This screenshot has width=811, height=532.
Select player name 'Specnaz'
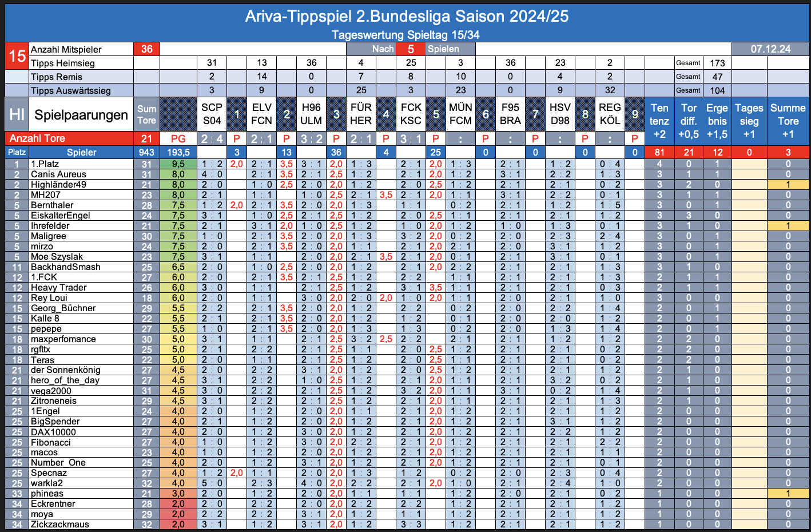coord(49,473)
